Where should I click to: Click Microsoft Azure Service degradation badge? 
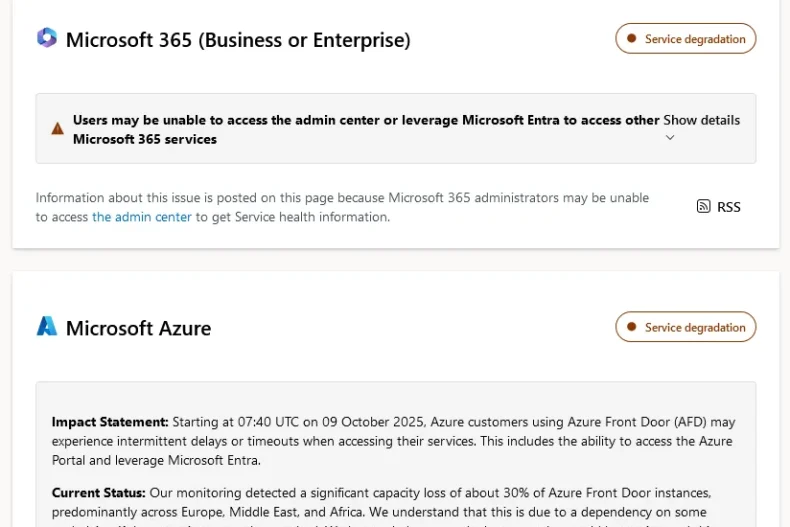point(685,327)
